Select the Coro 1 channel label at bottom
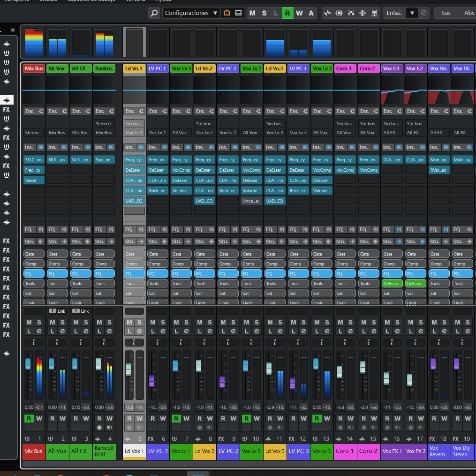476x476 pixels. 345,451
